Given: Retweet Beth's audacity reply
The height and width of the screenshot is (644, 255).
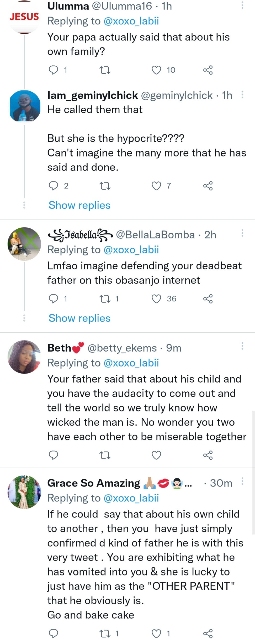Looking at the screenshot, I should coord(105,455).
